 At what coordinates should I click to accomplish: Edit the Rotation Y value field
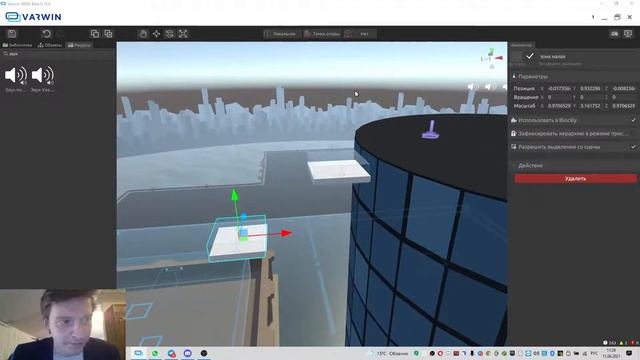[590, 97]
